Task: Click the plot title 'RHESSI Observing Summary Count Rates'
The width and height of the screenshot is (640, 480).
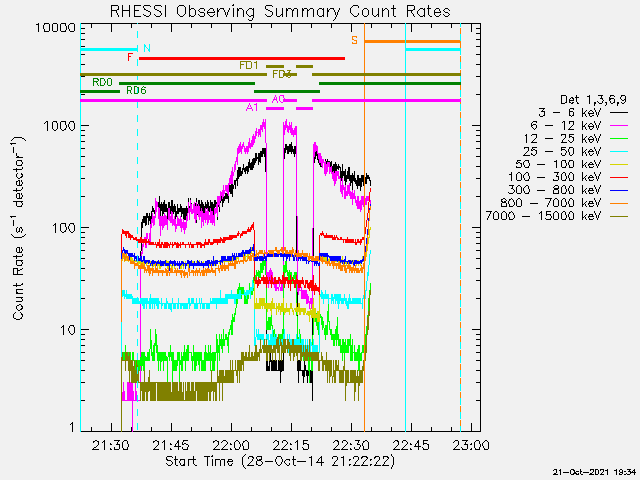Action: click(x=280, y=11)
